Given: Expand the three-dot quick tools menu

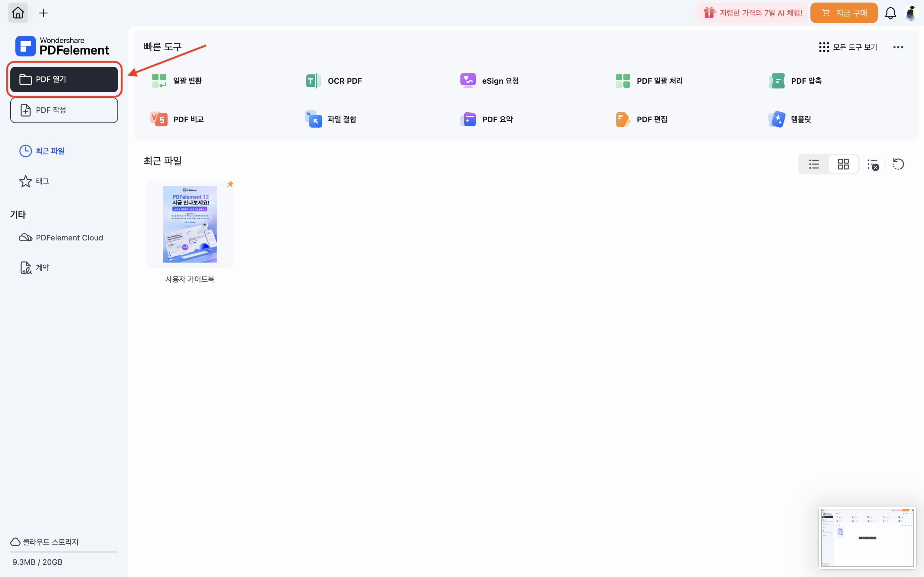Looking at the screenshot, I should (x=898, y=47).
